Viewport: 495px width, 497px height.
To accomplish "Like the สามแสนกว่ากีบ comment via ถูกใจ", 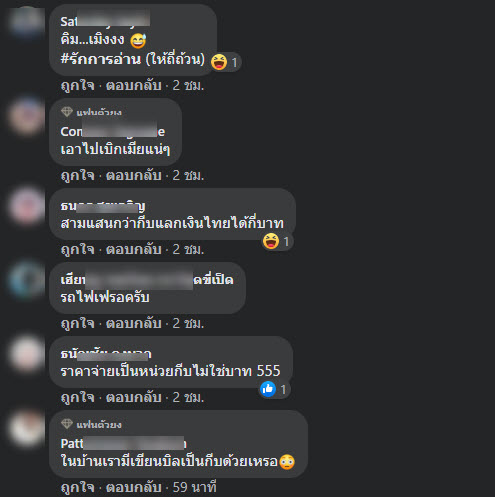I will point(78,249).
